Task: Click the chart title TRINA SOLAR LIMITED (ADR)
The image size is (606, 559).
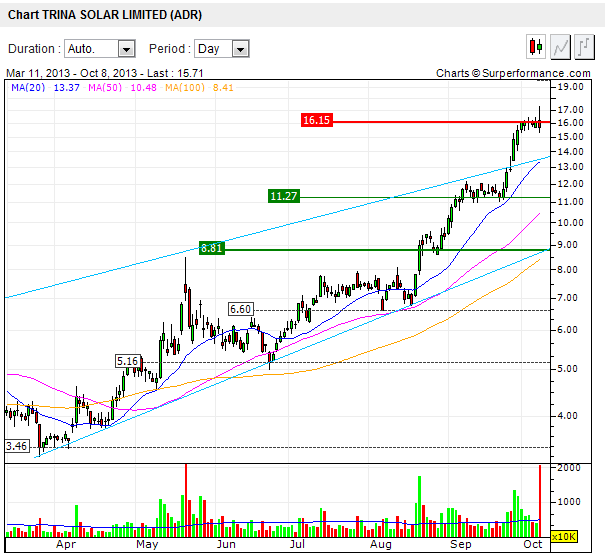Action: pos(122,15)
